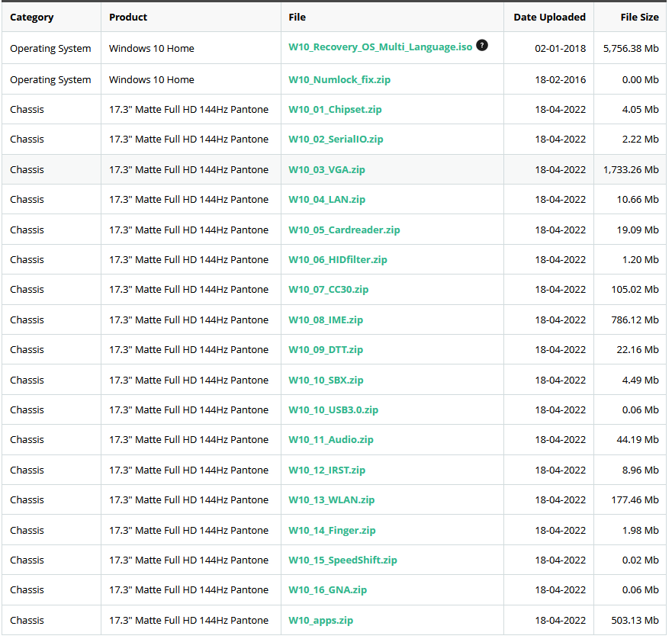Click the W10_07_CC30.zip link
Screen dimensions: 672x639
(x=328, y=290)
